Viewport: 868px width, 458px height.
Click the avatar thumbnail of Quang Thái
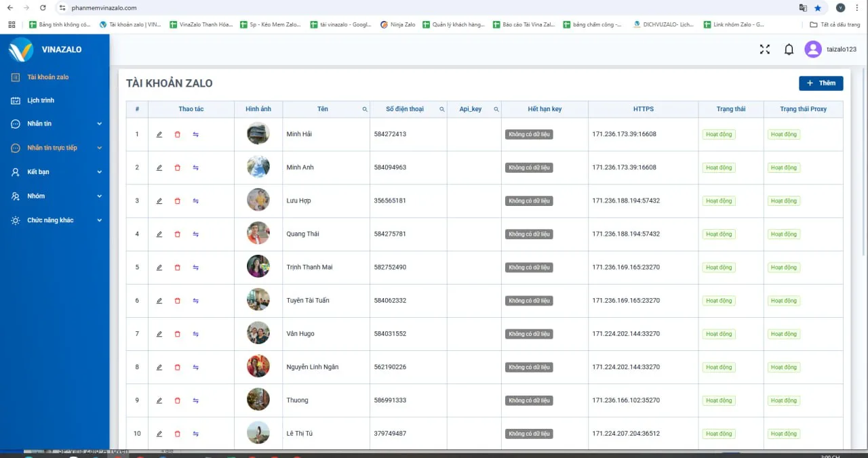258,234
